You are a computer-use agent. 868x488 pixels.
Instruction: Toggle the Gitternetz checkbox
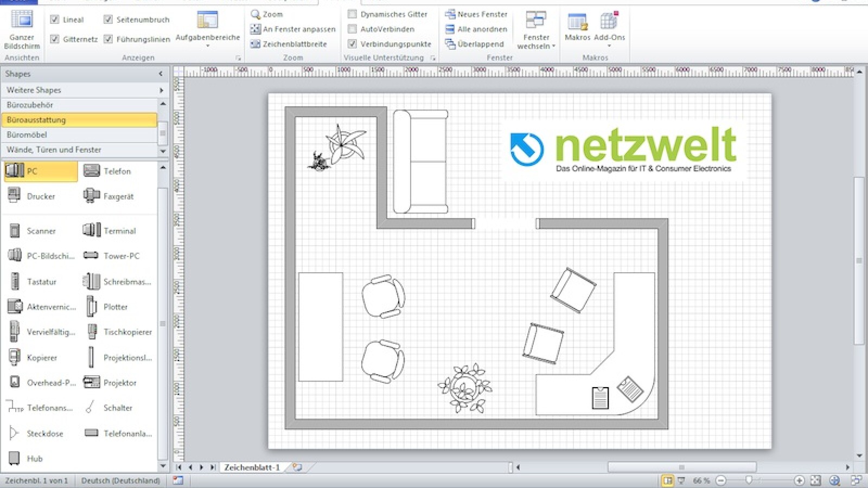pyautogui.click(x=54, y=39)
